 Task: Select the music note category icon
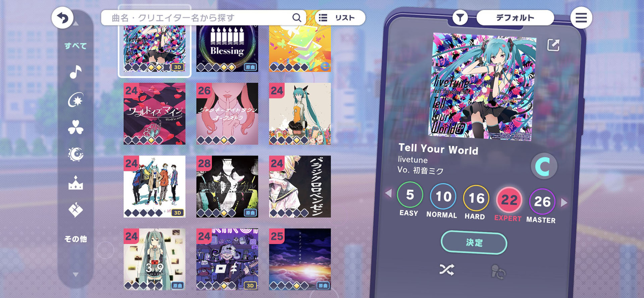(75, 72)
